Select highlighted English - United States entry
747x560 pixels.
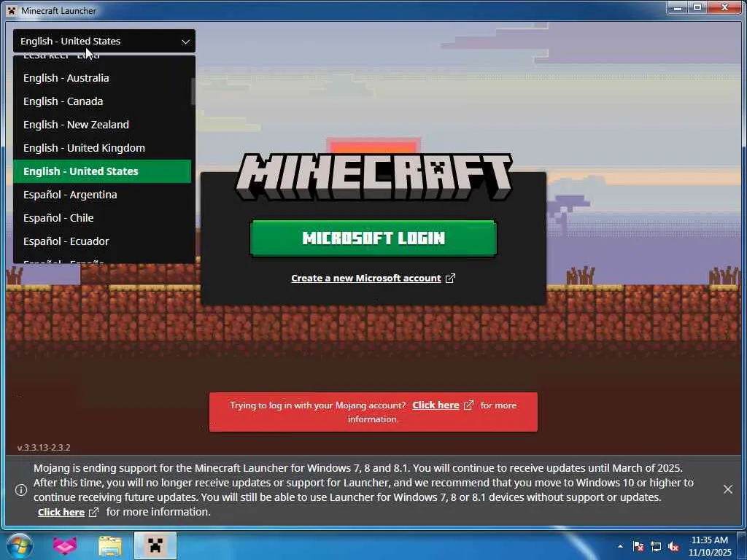click(x=102, y=171)
